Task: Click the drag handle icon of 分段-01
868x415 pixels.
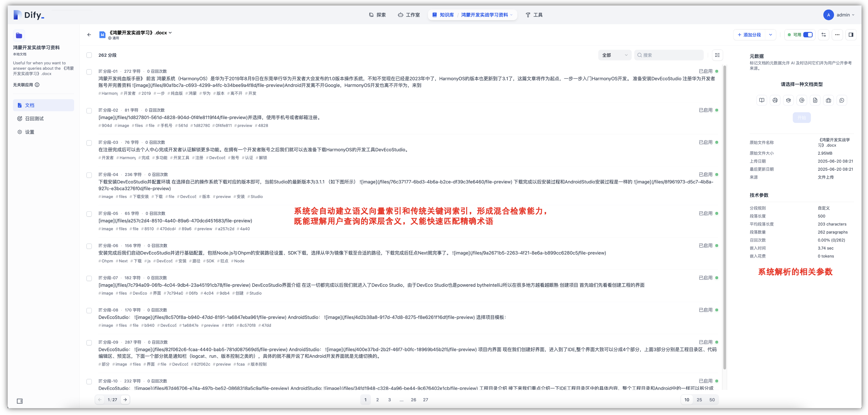Action: click(100, 71)
